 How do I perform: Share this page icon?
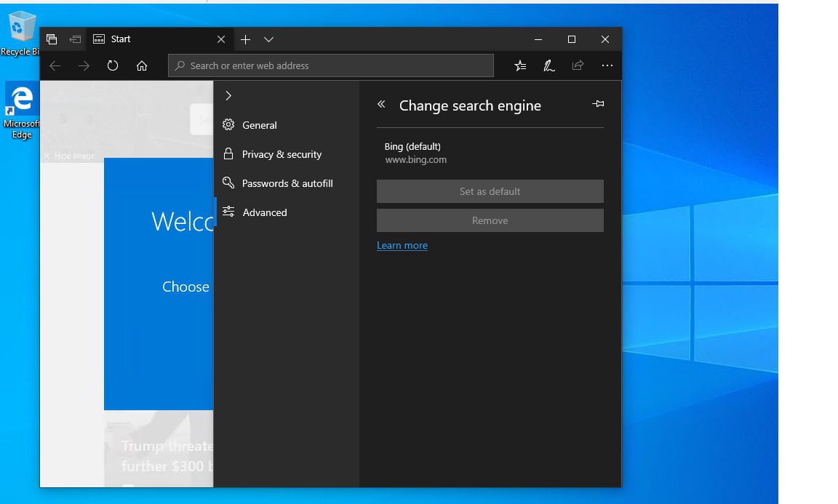578,65
